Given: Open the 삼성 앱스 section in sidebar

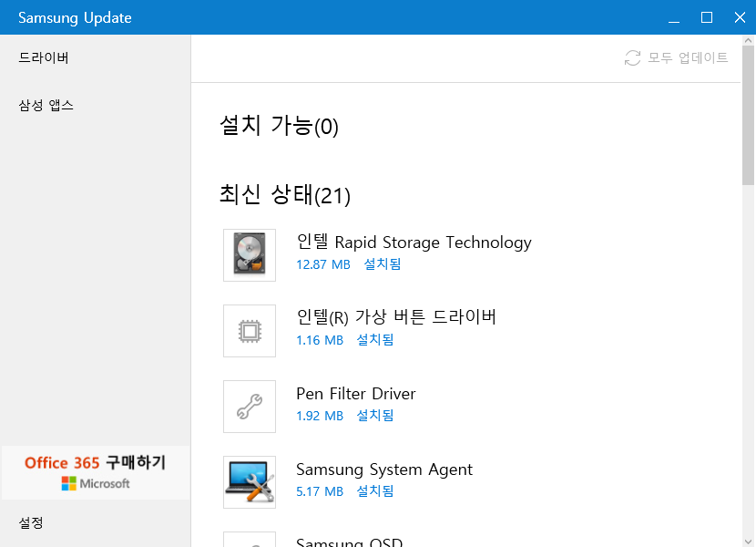Looking at the screenshot, I should [46, 105].
